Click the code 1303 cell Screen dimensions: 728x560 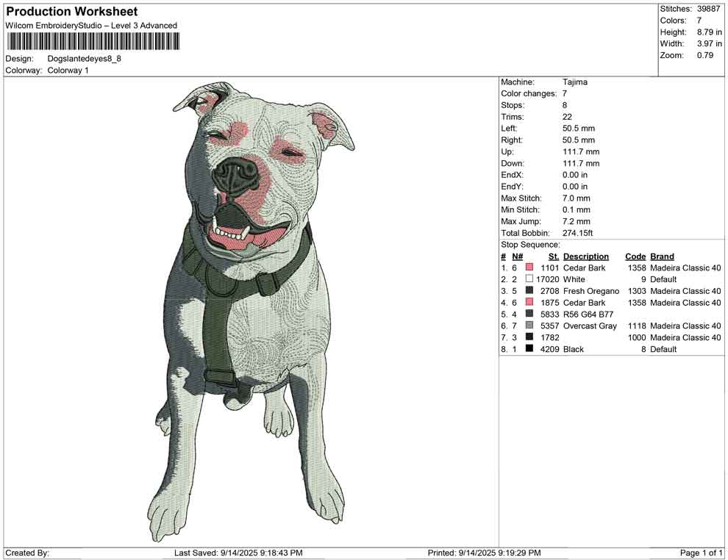(637, 291)
